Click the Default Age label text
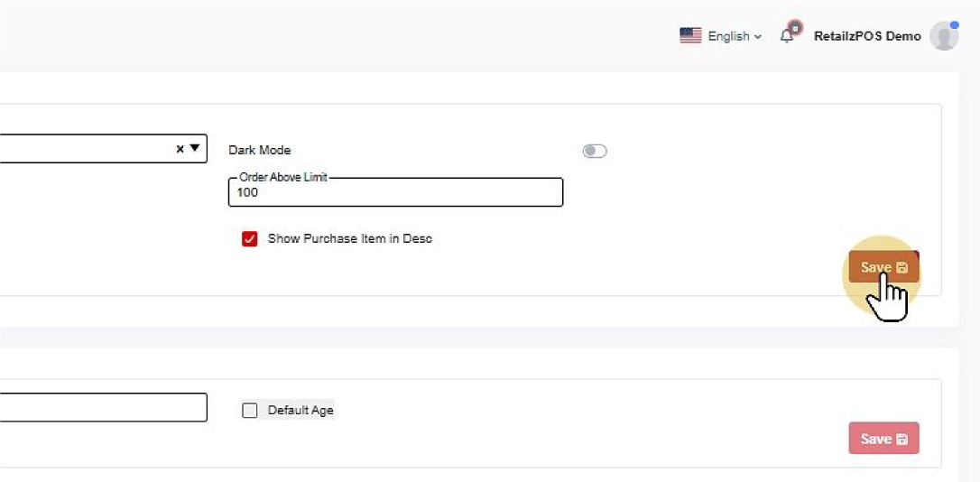This screenshot has width=980, height=482. 300,411
